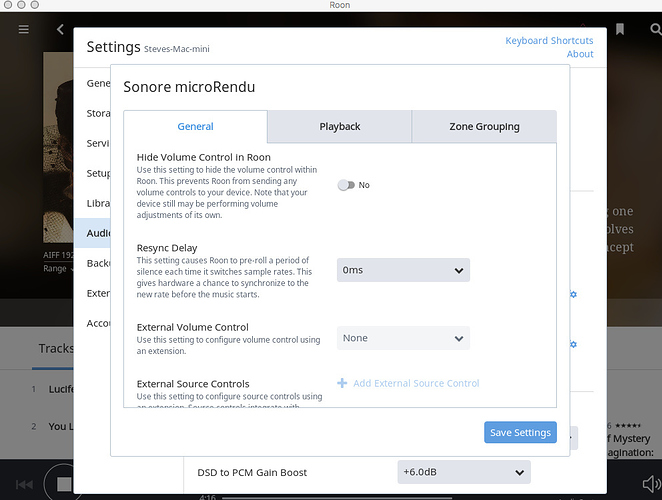Screen dimensions: 662x500
Task: Open the volume speaker control
Action: click(652, 484)
